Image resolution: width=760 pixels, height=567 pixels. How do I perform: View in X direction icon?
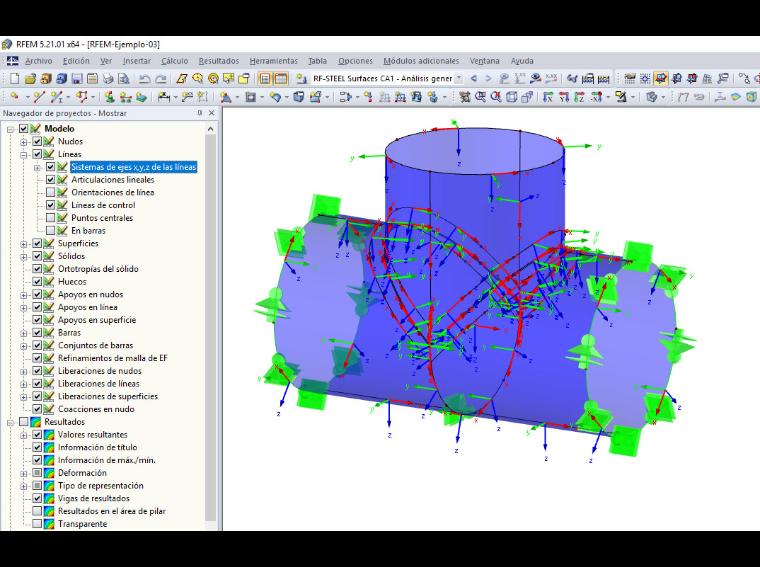pos(548,97)
